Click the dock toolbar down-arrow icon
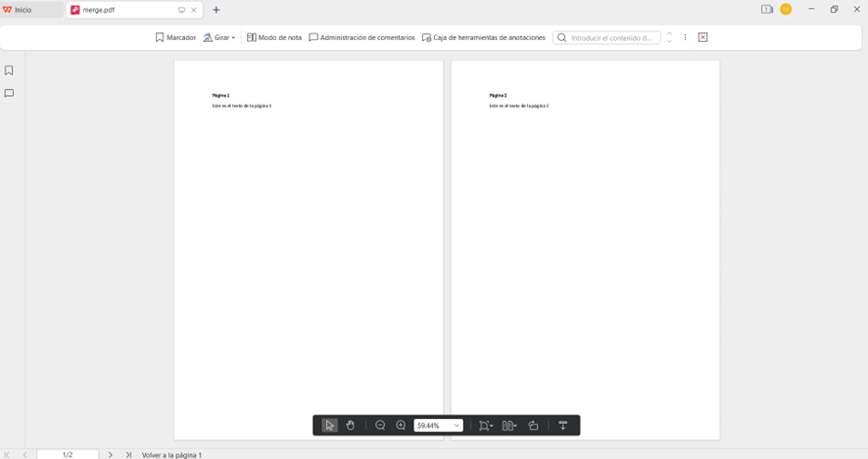 point(563,426)
